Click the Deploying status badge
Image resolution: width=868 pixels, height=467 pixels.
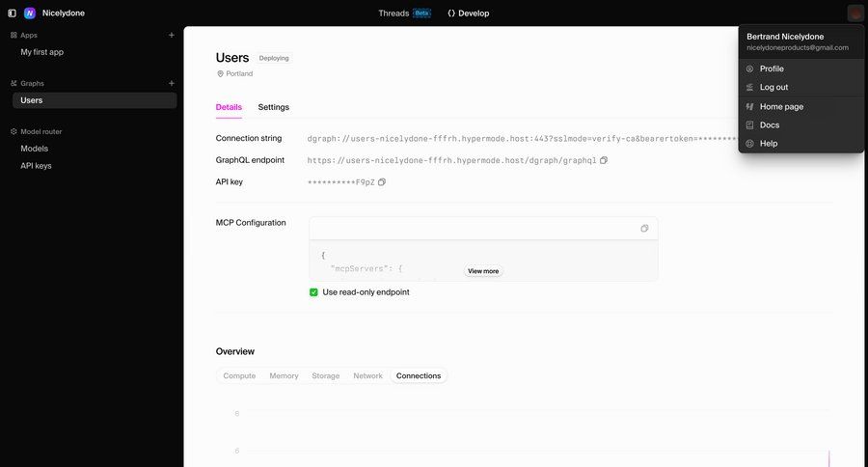(274, 58)
